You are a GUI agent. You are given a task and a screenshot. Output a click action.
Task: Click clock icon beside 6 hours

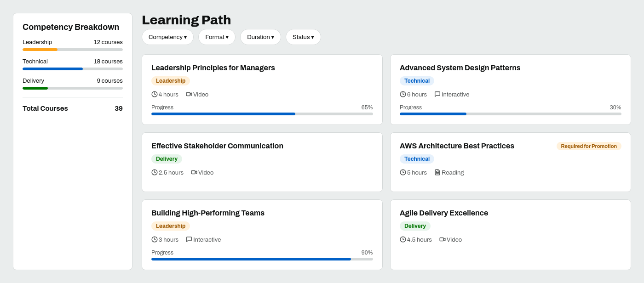[403, 94]
